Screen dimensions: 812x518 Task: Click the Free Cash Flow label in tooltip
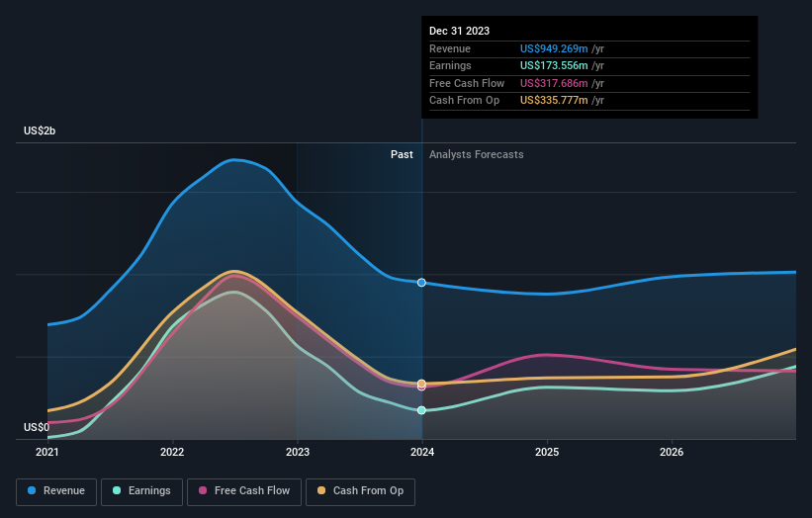pos(467,83)
